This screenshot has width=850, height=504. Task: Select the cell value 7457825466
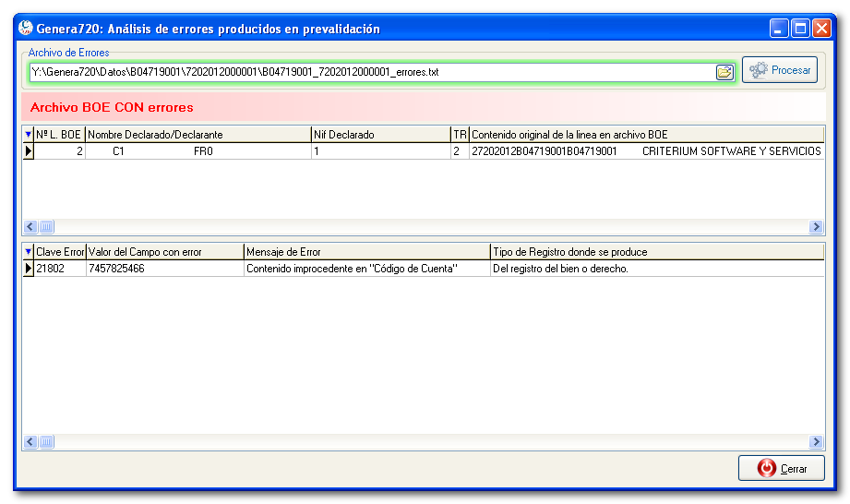click(165, 269)
